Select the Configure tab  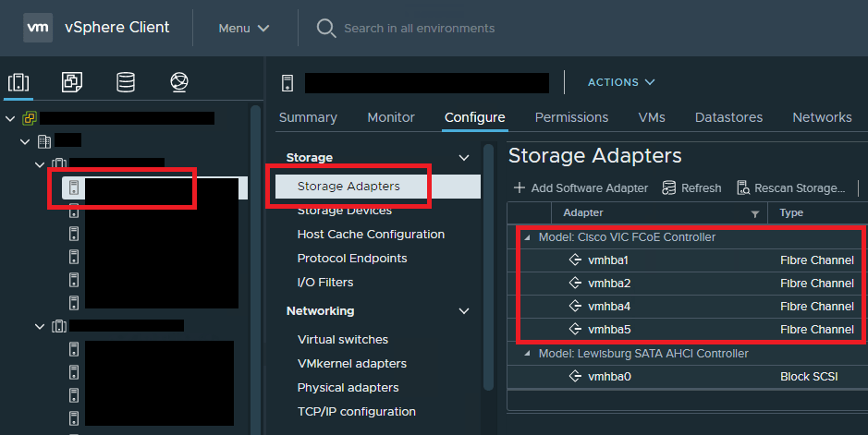475,117
